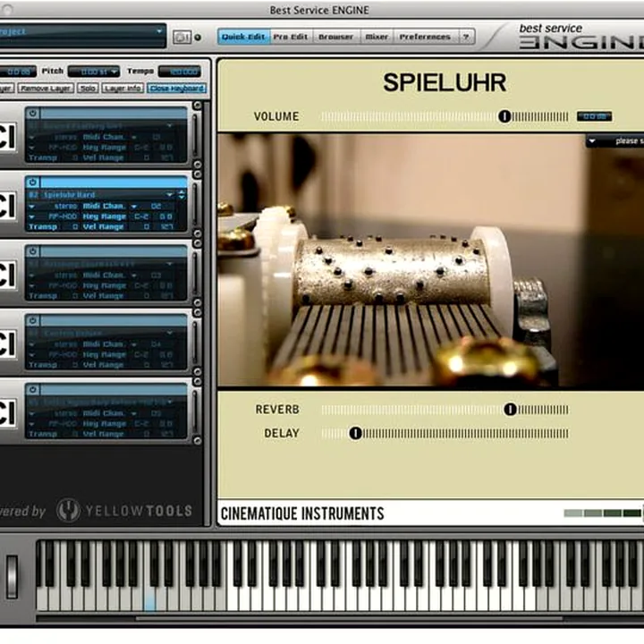Click the Layer Info button

(123, 89)
